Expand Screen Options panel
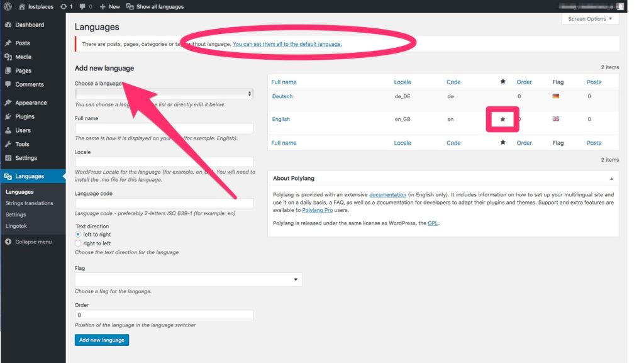 (x=590, y=19)
